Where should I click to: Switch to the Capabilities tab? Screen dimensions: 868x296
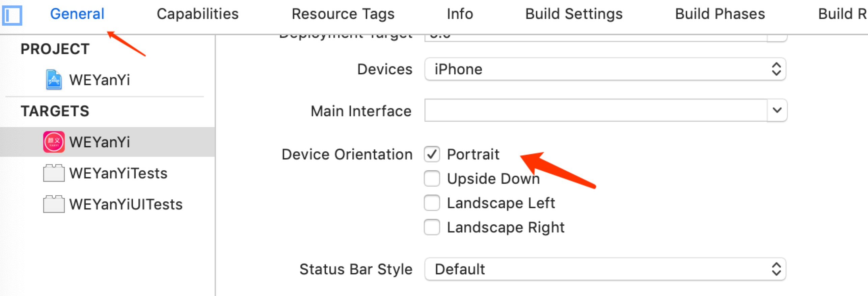[197, 14]
